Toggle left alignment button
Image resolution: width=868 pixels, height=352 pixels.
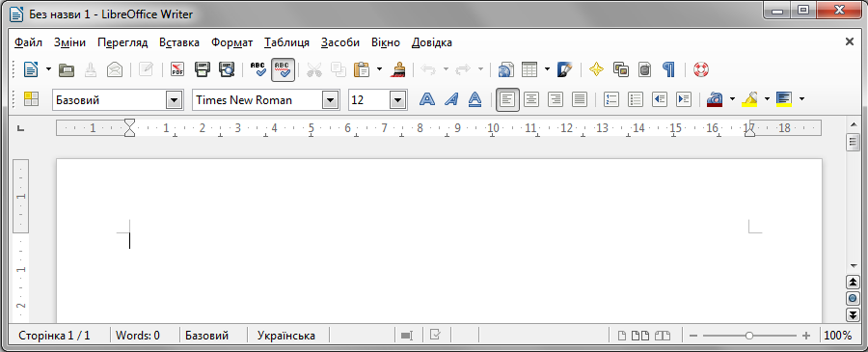coord(507,99)
